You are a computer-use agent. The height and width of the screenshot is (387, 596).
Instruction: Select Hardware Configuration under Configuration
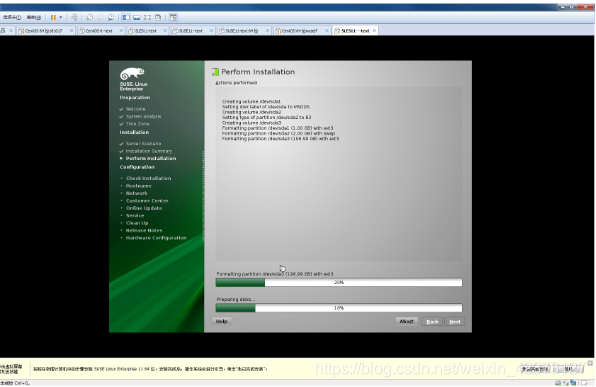[x=156, y=238]
